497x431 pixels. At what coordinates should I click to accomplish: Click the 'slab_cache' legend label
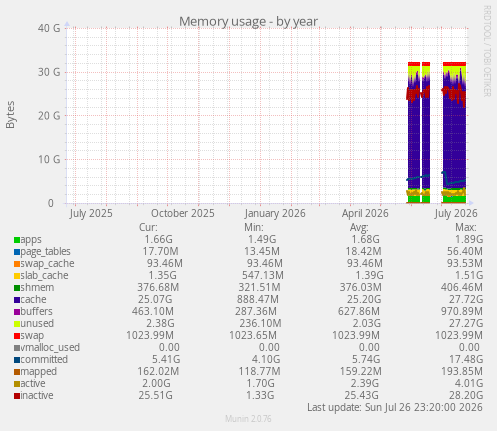tap(44, 276)
